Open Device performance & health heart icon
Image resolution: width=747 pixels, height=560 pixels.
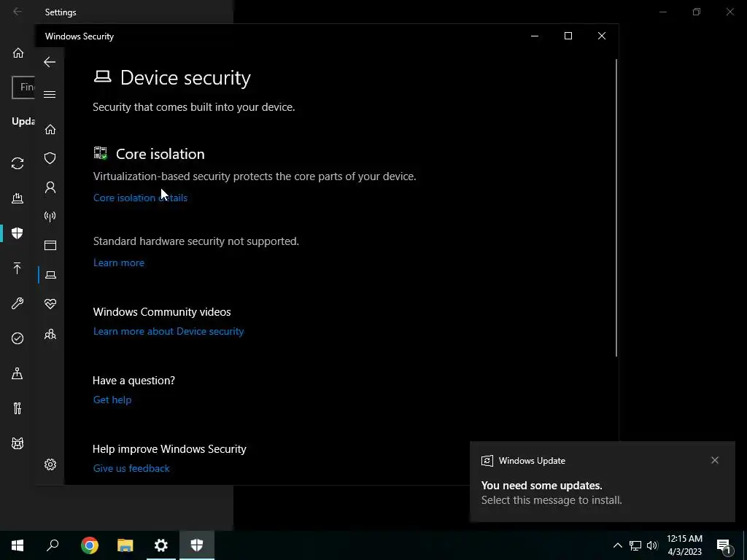click(x=50, y=304)
